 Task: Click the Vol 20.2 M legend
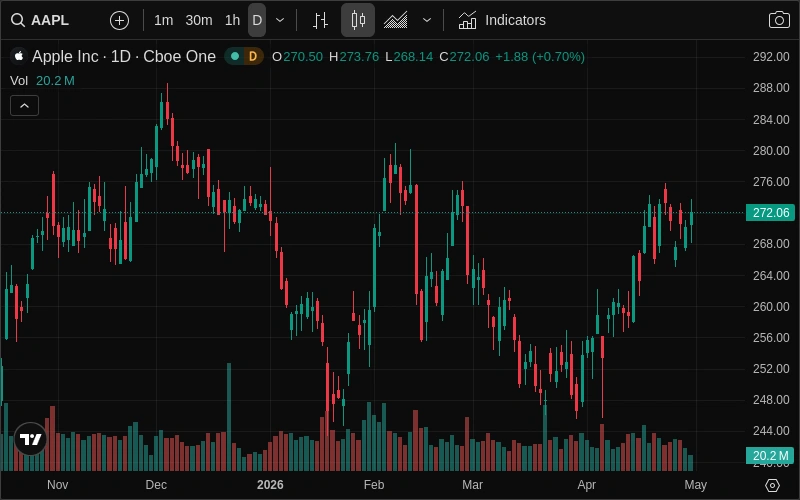click(x=42, y=81)
